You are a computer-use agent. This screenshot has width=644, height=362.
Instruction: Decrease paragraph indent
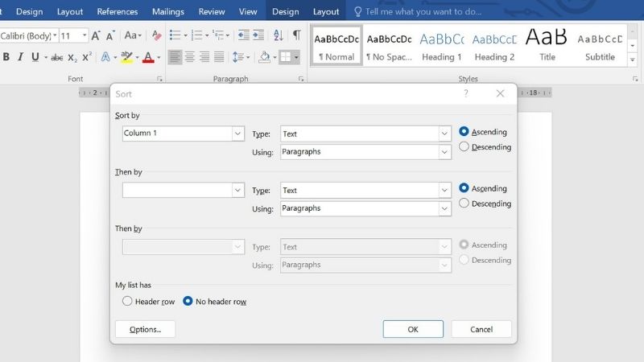point(244,35)
